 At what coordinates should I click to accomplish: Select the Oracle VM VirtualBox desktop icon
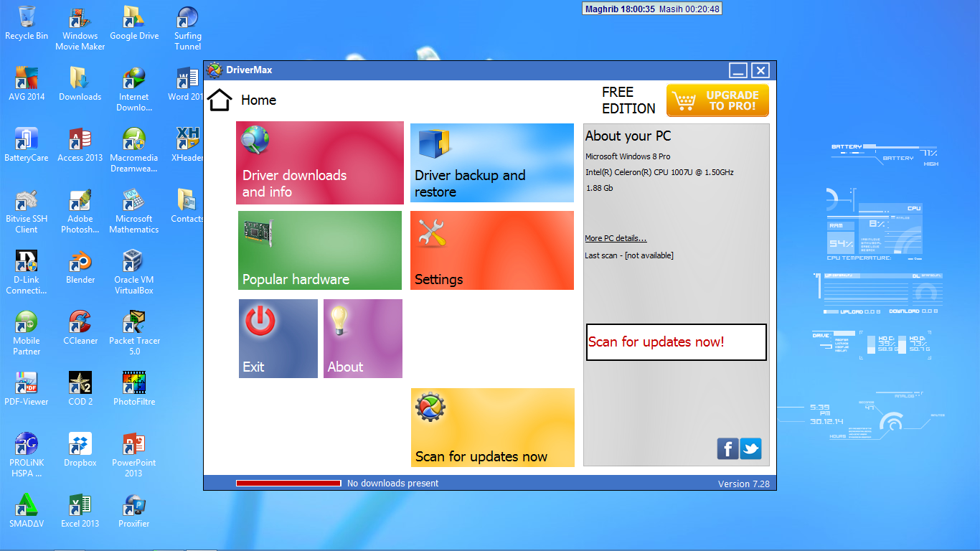134,273
